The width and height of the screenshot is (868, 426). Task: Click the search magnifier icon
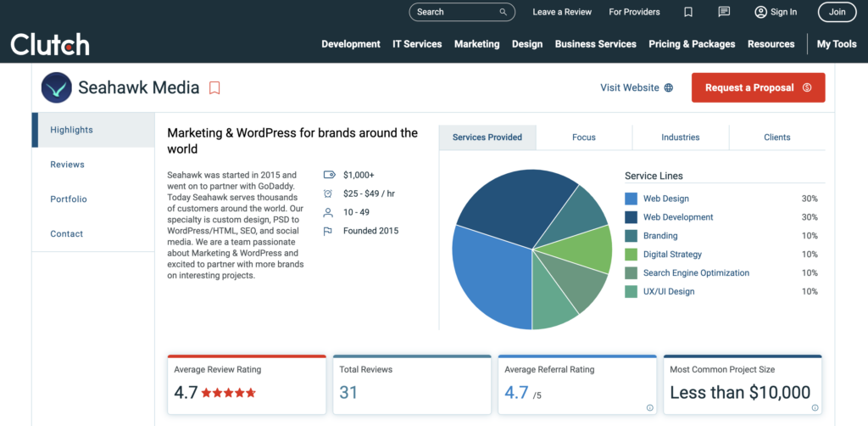pyautogui.click(x=504, y=12)
